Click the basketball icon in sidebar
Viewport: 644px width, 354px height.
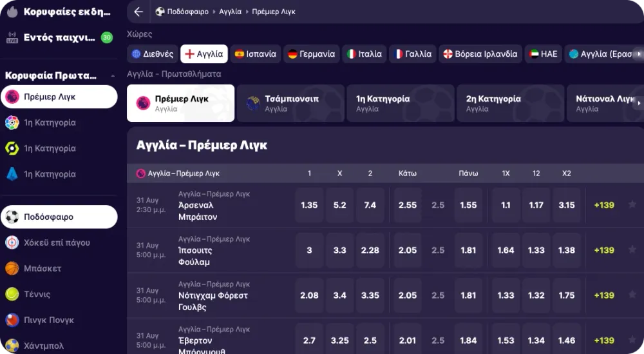[12, 268]
